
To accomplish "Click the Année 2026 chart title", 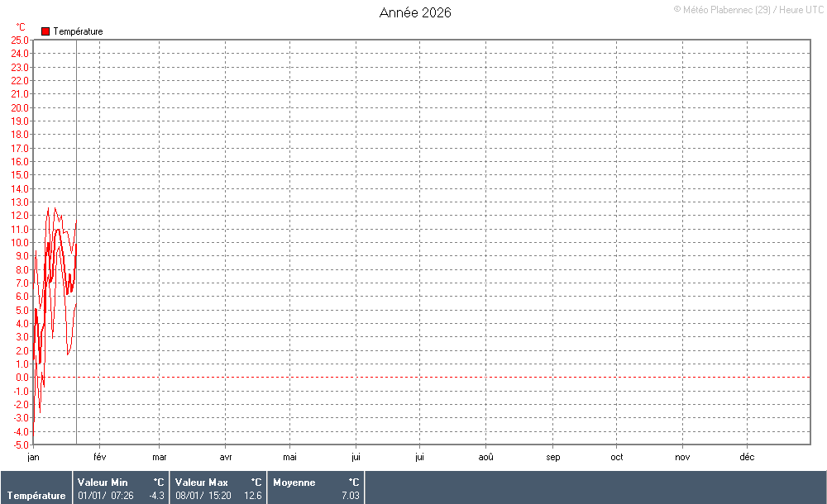I will coord(415,12).
